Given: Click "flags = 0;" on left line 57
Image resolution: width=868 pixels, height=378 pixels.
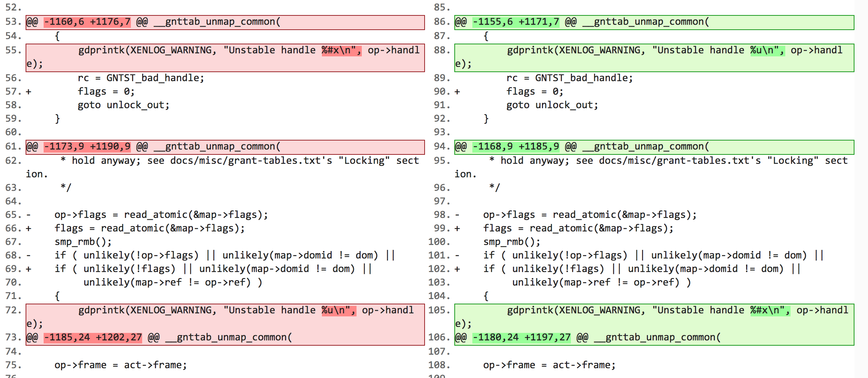Looking at the screenshot, I should tap(106, 92).
